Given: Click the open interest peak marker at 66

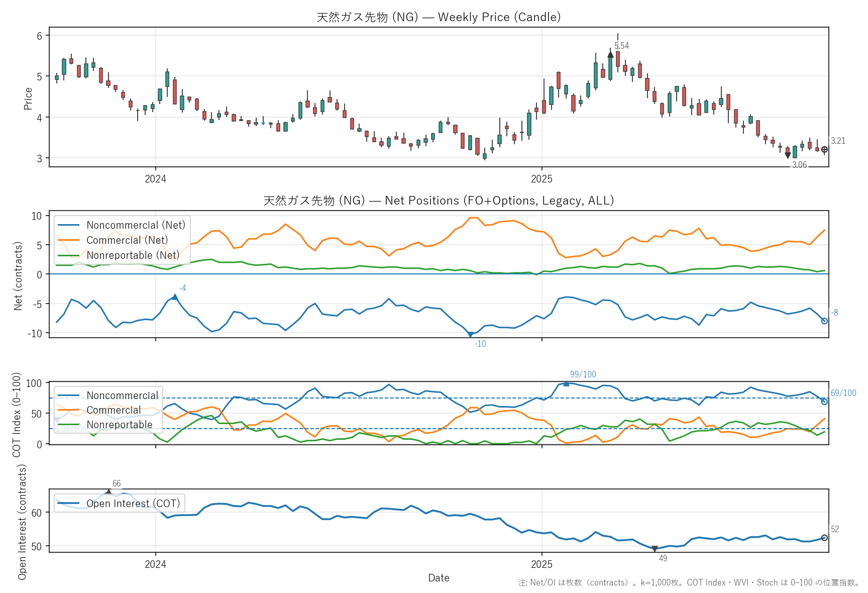Looking at the screenshot, I should [x=108, y=492].
